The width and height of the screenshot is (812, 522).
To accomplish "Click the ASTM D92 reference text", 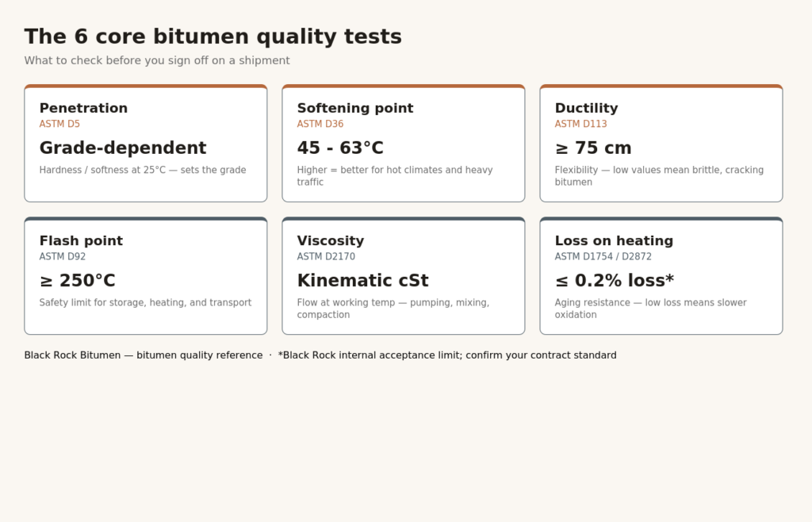I will [x=63, y=256].
